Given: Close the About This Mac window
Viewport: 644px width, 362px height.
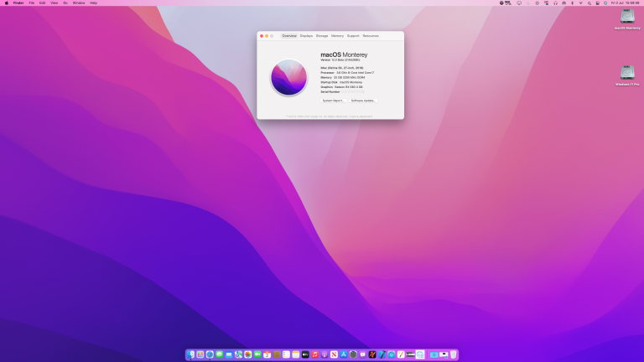Looking at the screenshot, I should [x=262, y=36].
